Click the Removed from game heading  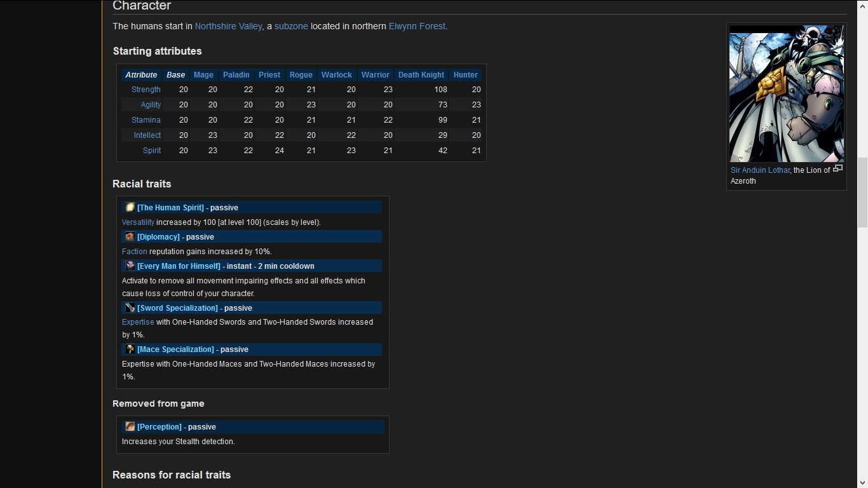[x=158, y=403]
